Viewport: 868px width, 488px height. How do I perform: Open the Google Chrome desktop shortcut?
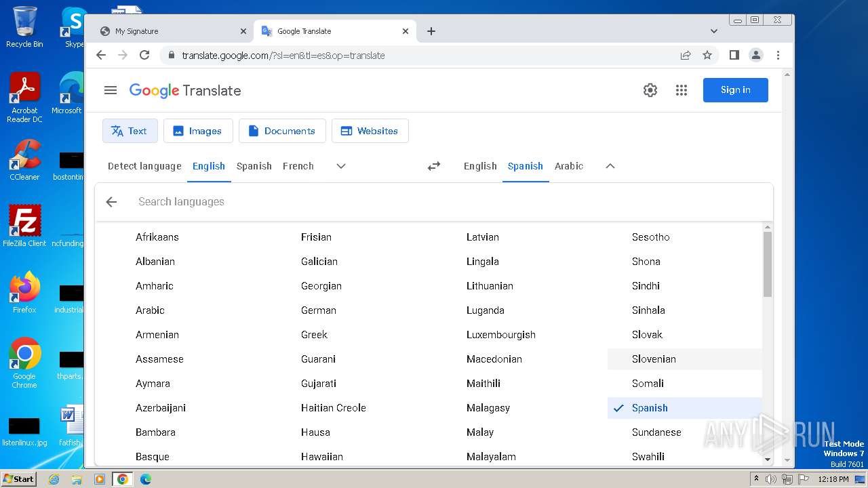(x=24, y=363)
